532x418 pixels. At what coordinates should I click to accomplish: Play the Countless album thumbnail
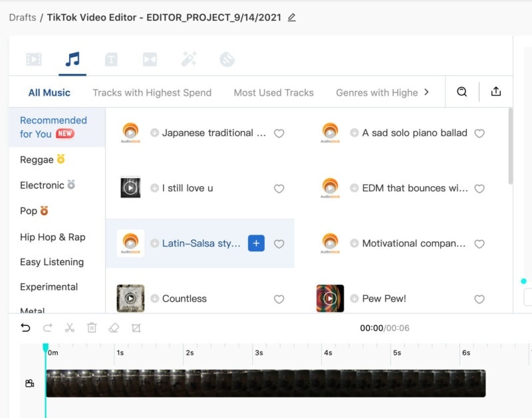click(130, 298)
